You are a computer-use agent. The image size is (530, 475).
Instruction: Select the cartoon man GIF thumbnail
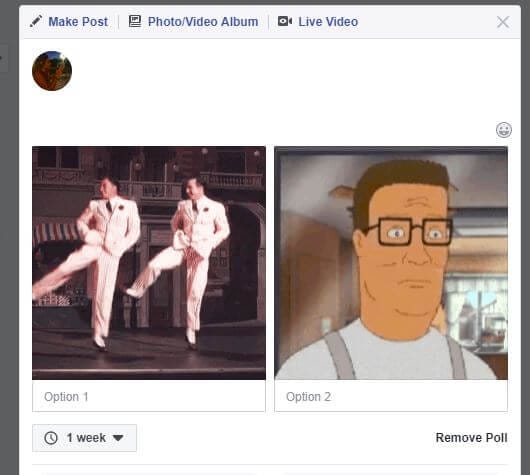pyautogui.click(x=391, y=263)
